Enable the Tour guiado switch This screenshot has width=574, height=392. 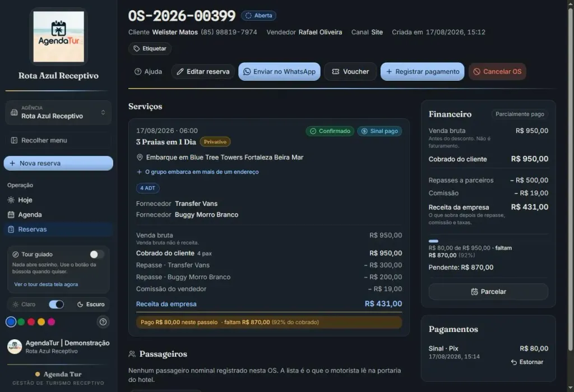pyautogui.click(x=97, y=254)
